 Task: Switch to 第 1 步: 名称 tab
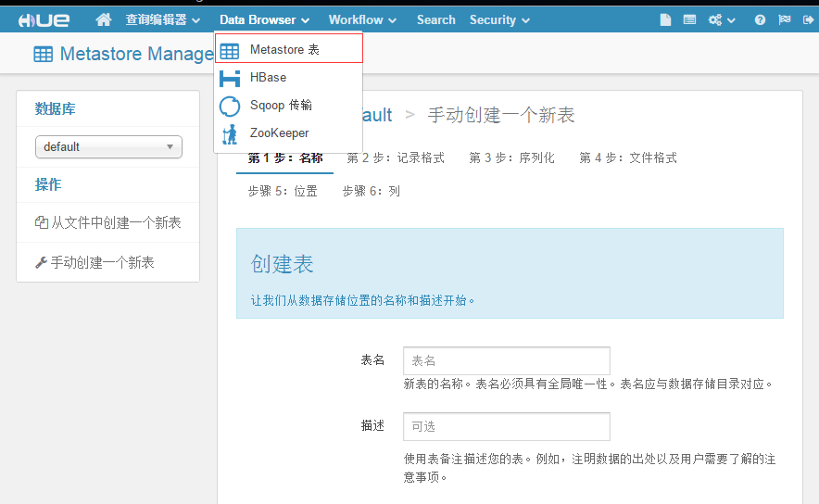(x=285, y=157)
